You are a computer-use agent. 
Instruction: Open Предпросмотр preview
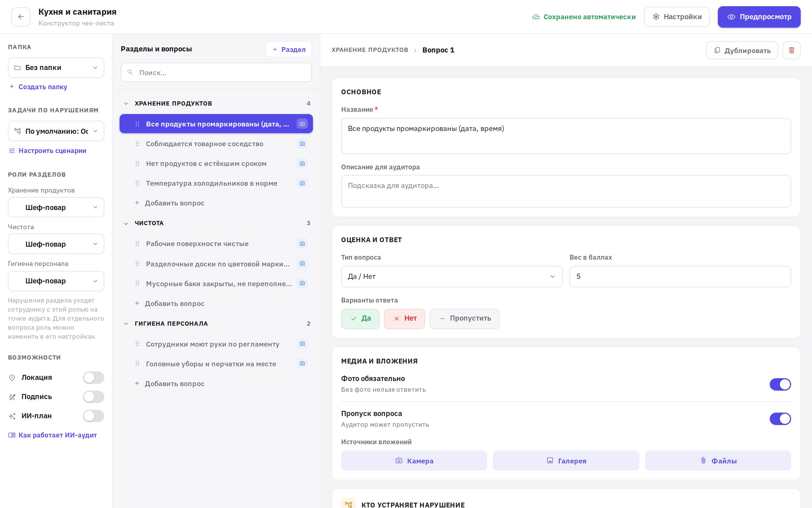(759, 17)
